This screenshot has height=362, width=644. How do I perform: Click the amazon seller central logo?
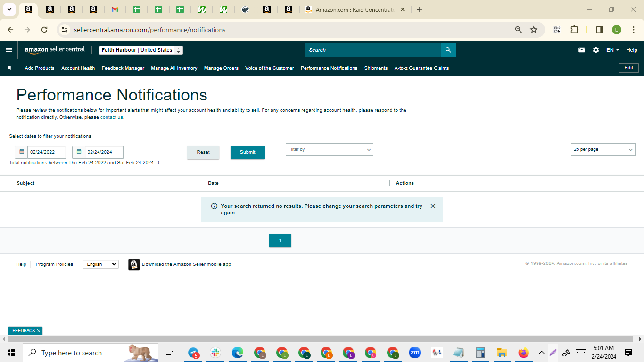[x=55, y=49]
